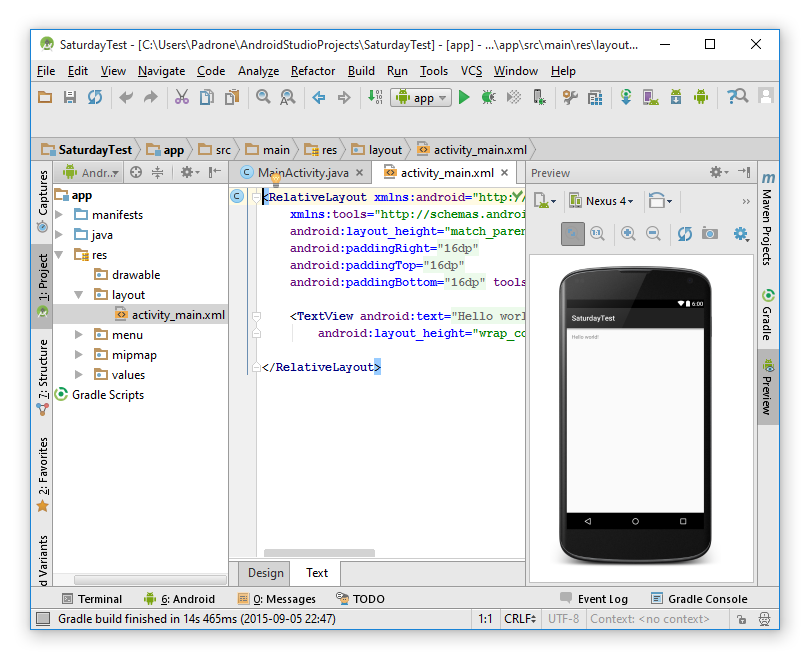Viewport: 810px width, 657px height.
Task: Switch to the Design tab
Action: [x=266, y=573]
